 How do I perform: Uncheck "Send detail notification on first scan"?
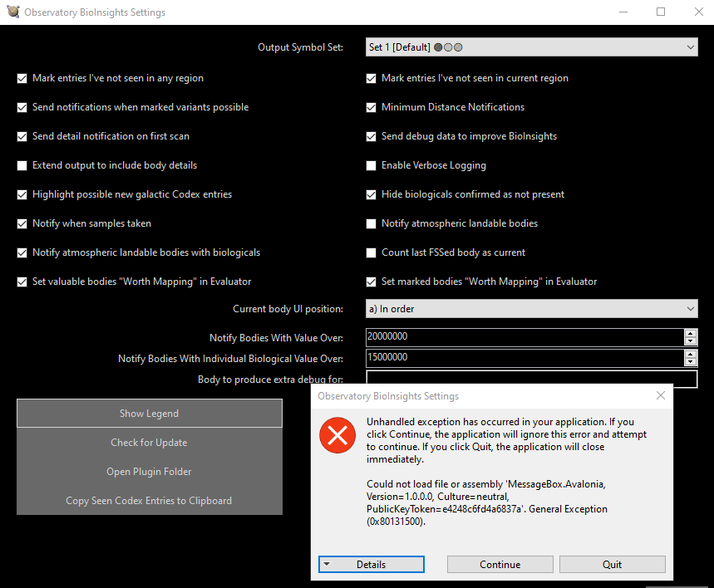pyautogui.click(x=22, y=136)
